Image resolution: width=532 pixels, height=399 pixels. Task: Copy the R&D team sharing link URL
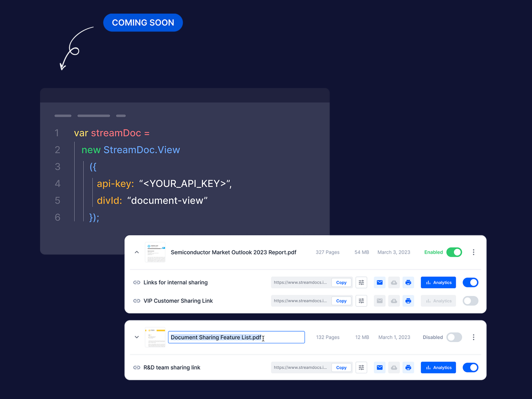(x=341, y=367)
